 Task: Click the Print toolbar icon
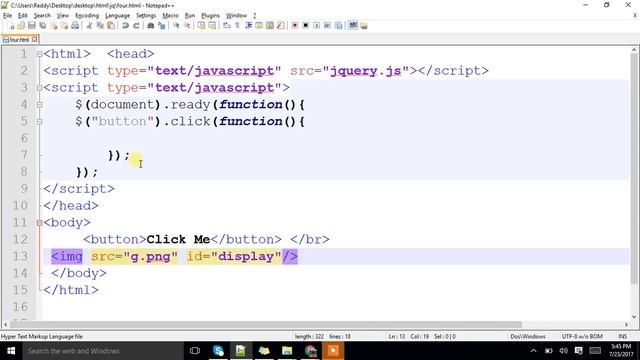point(75,26)
